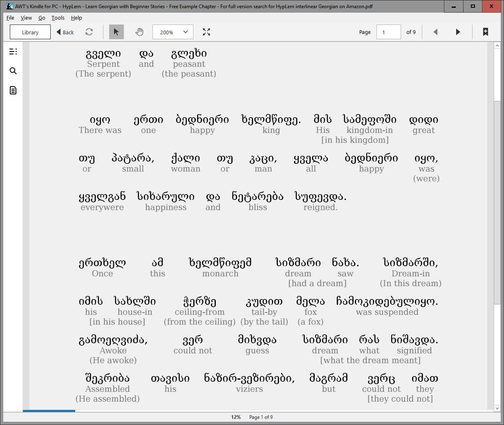Screen dimensions: 504x425
Task: Open the Tools menu
Action: (x=58, y=18)
